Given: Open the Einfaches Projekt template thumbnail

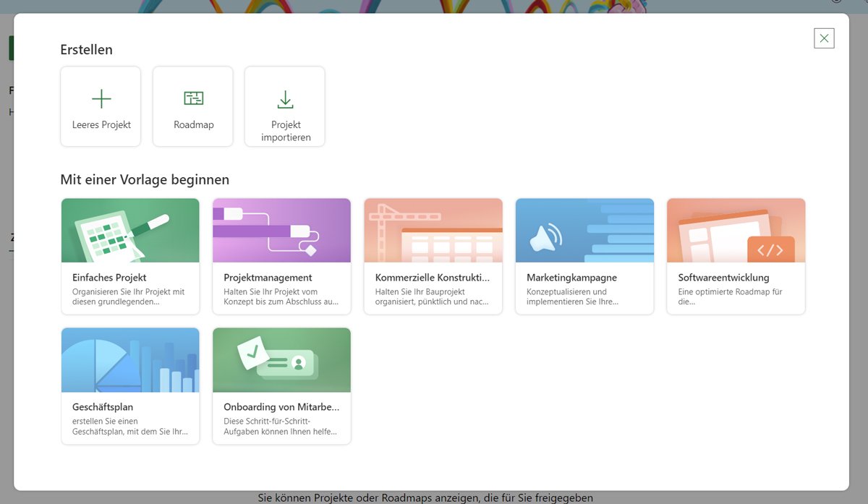Looking at the screenshot, I should click(130, 231).
